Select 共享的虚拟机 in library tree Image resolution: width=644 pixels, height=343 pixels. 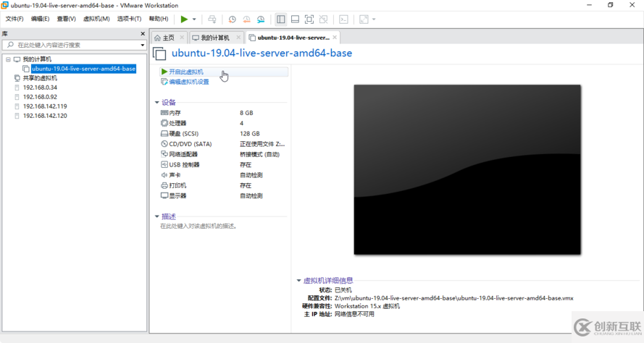pyautogui.click(x=40, y=78)
